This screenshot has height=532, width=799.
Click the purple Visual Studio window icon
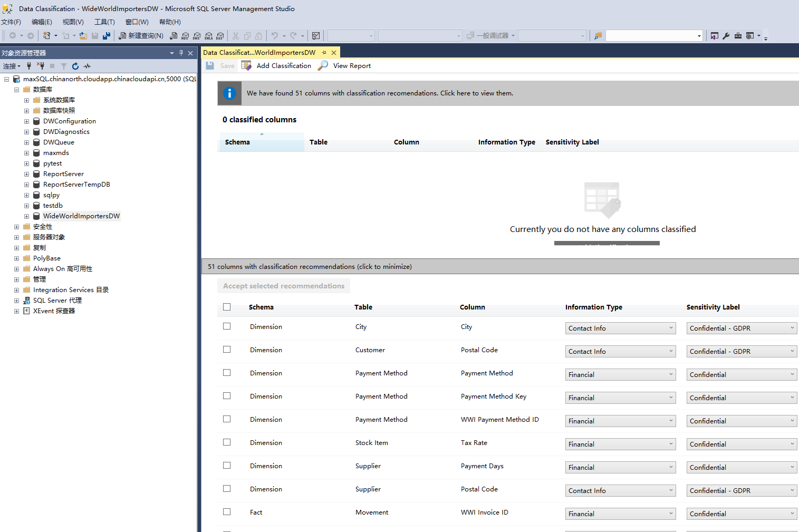coord(715,36)
